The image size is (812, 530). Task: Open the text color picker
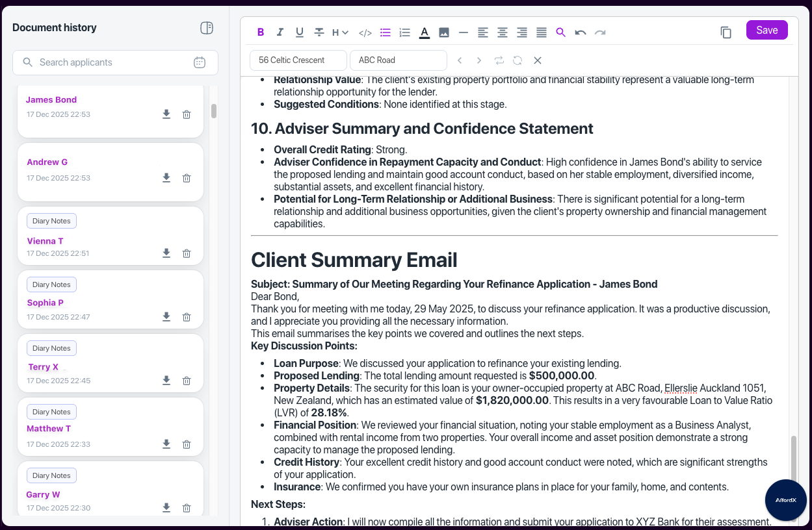(x=425, y=32)
